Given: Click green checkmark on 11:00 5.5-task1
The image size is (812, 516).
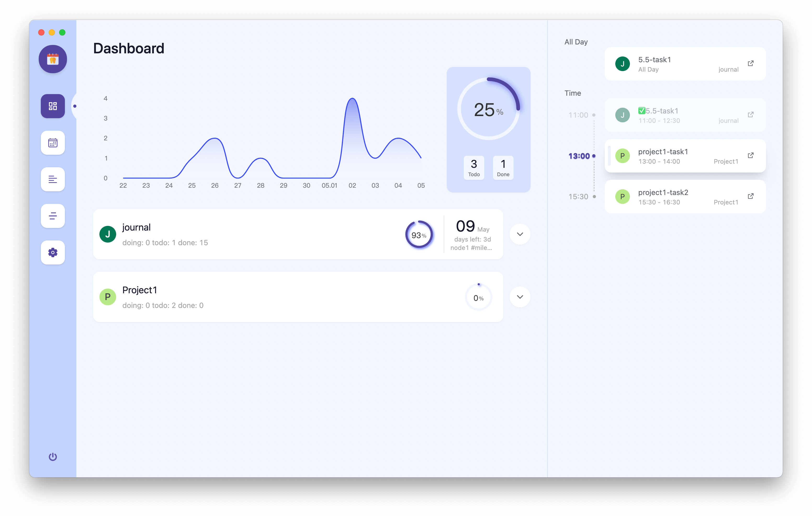Looking at the screenshot, I should pos(641,111).
